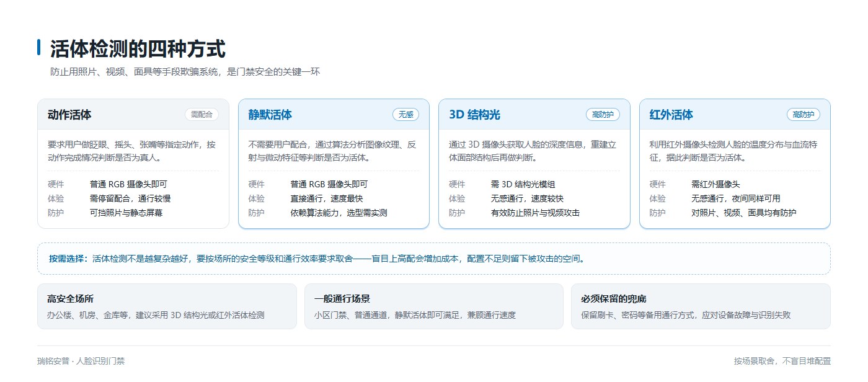Click 无感通行，夜间同样可用

point(736,198)
